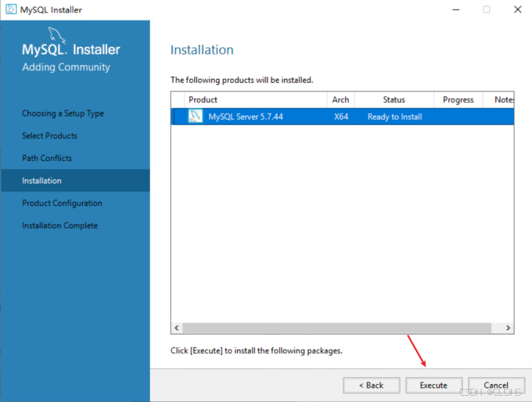
Task: Select the MySQL Server 5.7.44 row
Action: coord(342,117)
